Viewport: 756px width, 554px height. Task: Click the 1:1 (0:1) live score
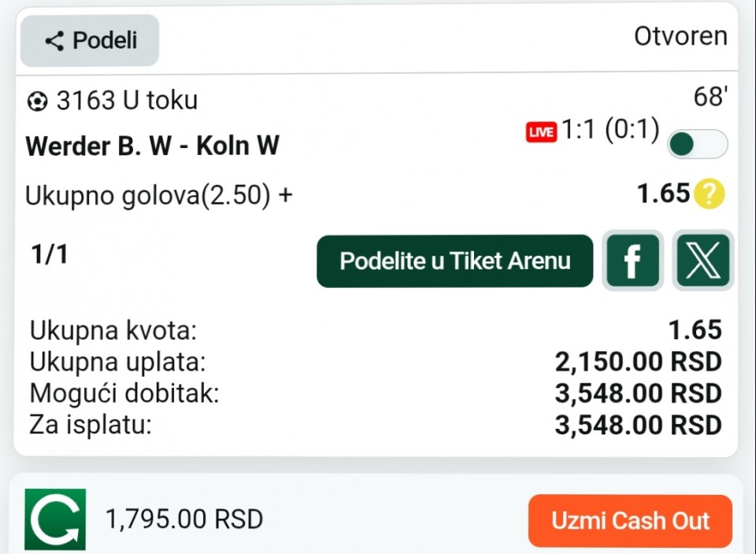(x=610, y=131)
